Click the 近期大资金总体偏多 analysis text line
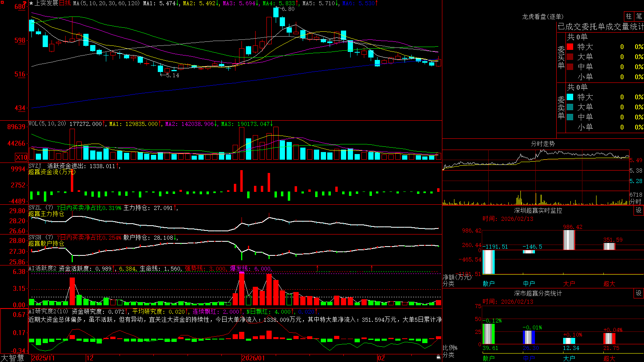 [x=235, y=319]
